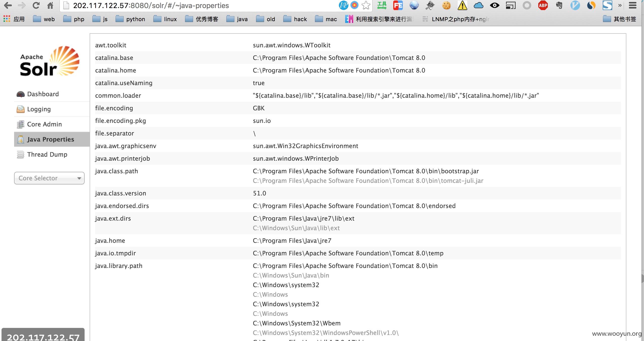The width and height of the screenshot is (644, 341).
Task: Open the Dashboard section
Action: [43, 94]
